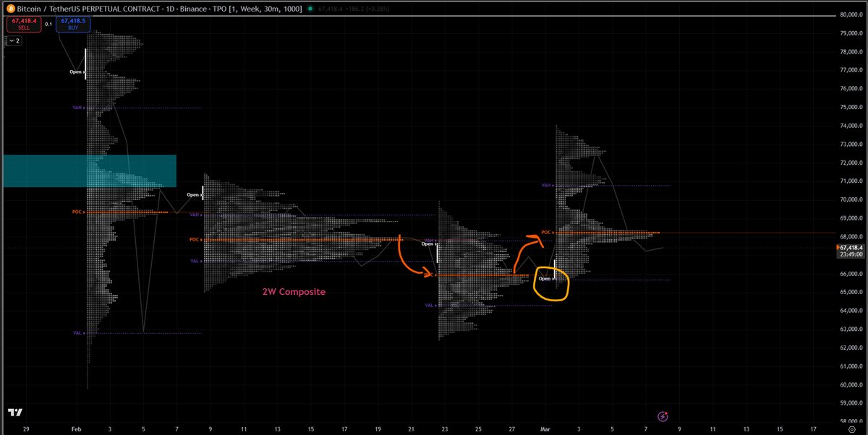The width and height of the screenshot is (868, 435).
Task: Click the 19 date label on time axis
Action: pos(378,428)
